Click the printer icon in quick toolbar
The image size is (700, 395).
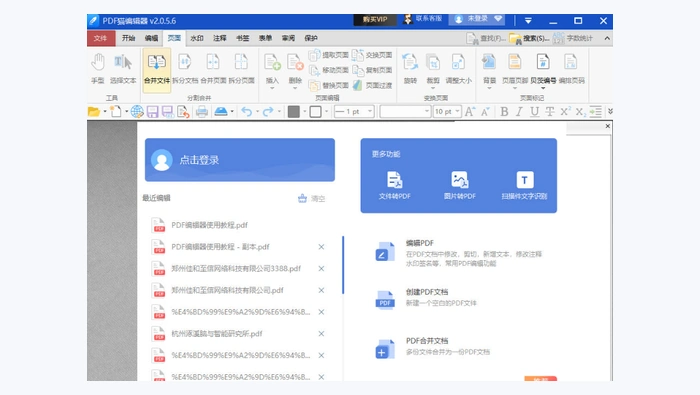(x=202, y=112)
